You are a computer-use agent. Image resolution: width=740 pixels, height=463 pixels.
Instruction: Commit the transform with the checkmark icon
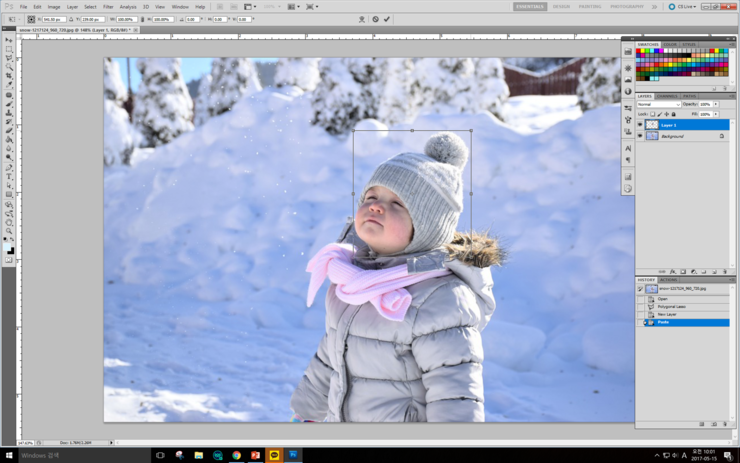point(387,19)
